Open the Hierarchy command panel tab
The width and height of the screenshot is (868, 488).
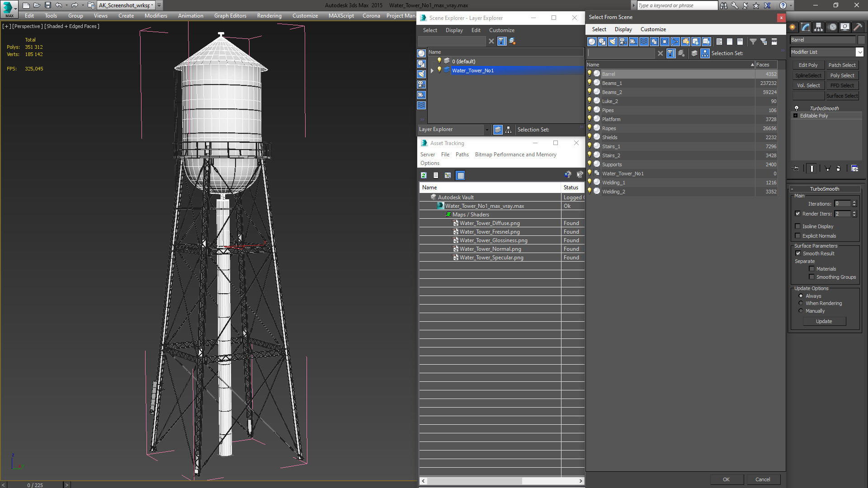(818, 27)
